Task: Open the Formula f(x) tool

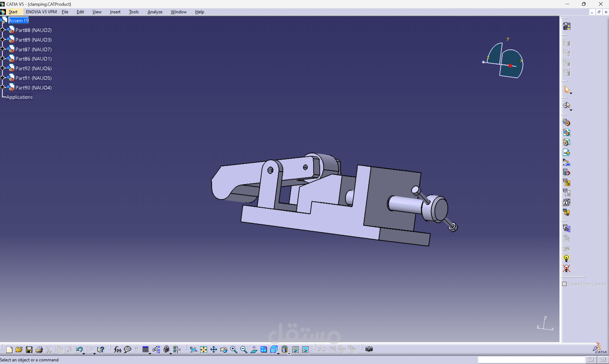Action: click(117, 349)
